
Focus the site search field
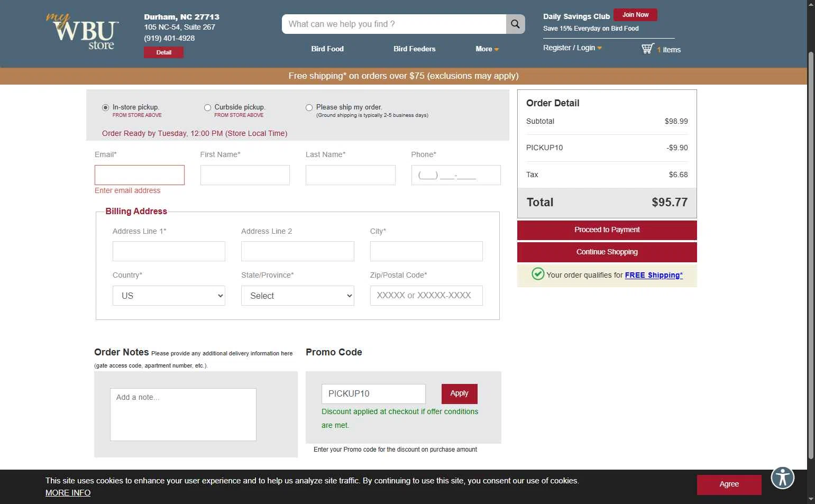pos(394,24)
